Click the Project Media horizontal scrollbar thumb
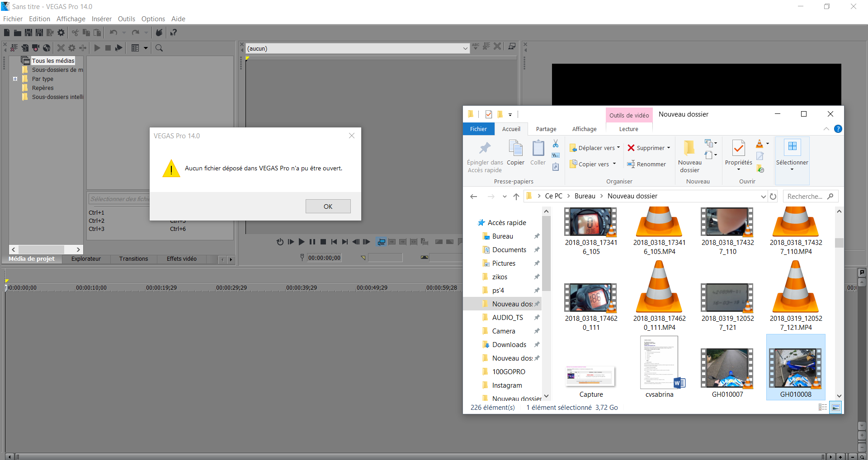 (x=42, y=249)
